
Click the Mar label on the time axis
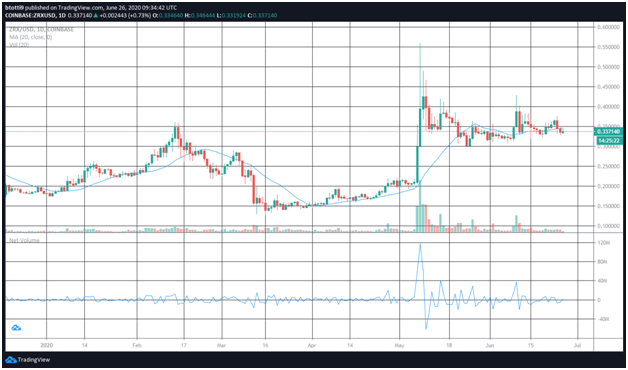pos(221,345)
